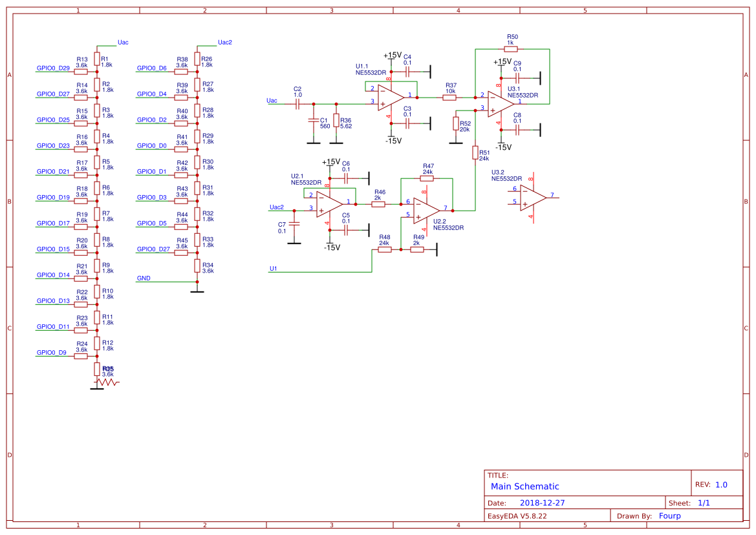The image size is (756, 535).
Task: Select the GND net label
Action: (x=144, y=278)
